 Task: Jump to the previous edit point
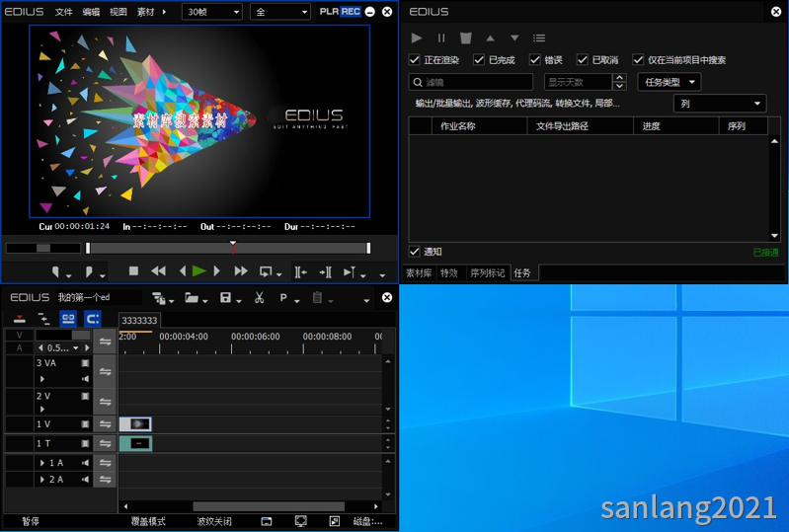click(x=301, y=272)
